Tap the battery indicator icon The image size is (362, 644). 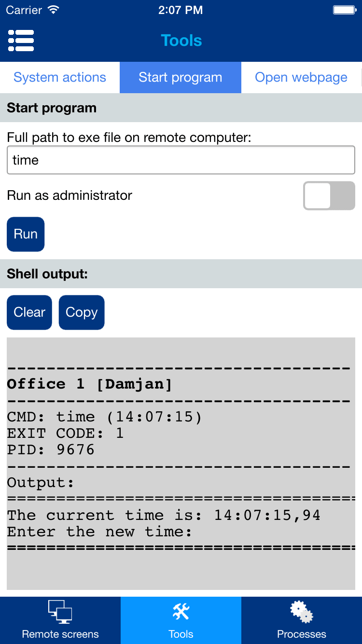[345, 10]
